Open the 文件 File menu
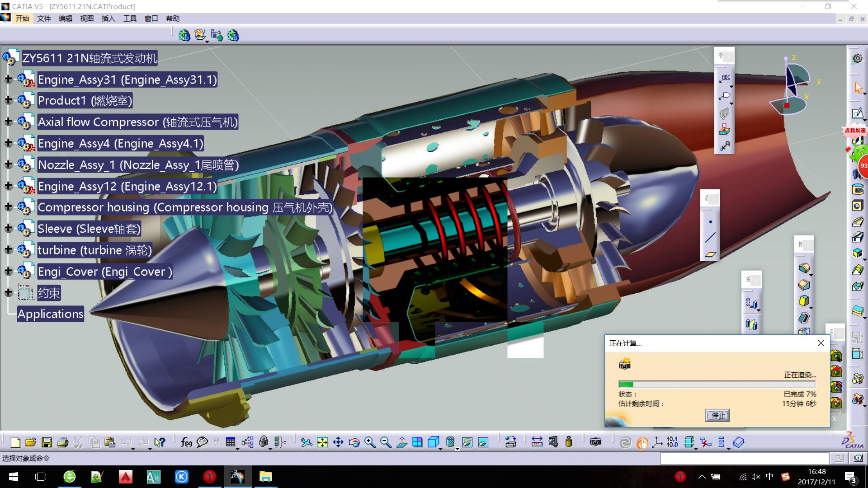 pyautogui.click(x=44, y=19)
